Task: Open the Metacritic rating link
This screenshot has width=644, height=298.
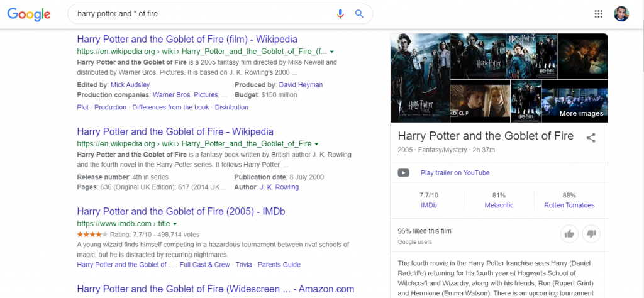Action: pyautogui.click(x=499, y=205)
